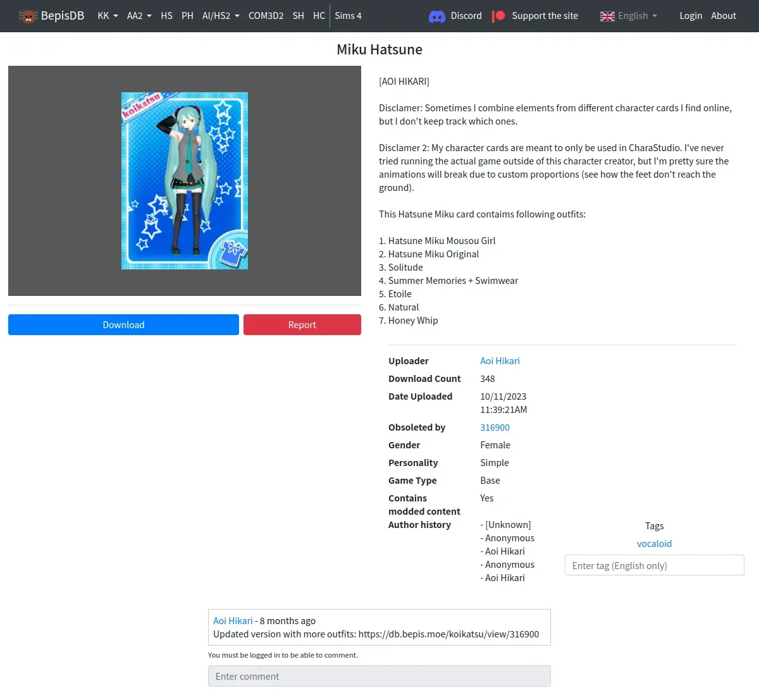Viewport: 759px width, 700px height.
Task: Select the download count value 348
Action: [x=488, y=379]
